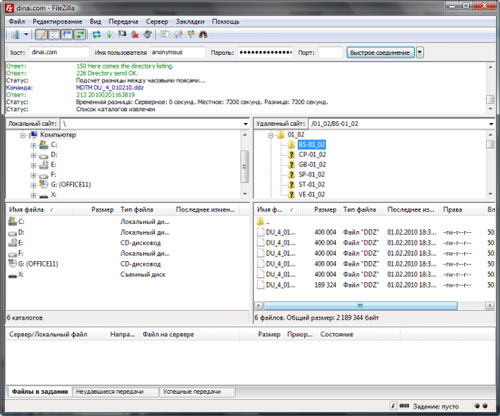Viewport: 500px width, 416px height.
Task: Select C: drive icon in local file list
Action: (x=12, y=221)
